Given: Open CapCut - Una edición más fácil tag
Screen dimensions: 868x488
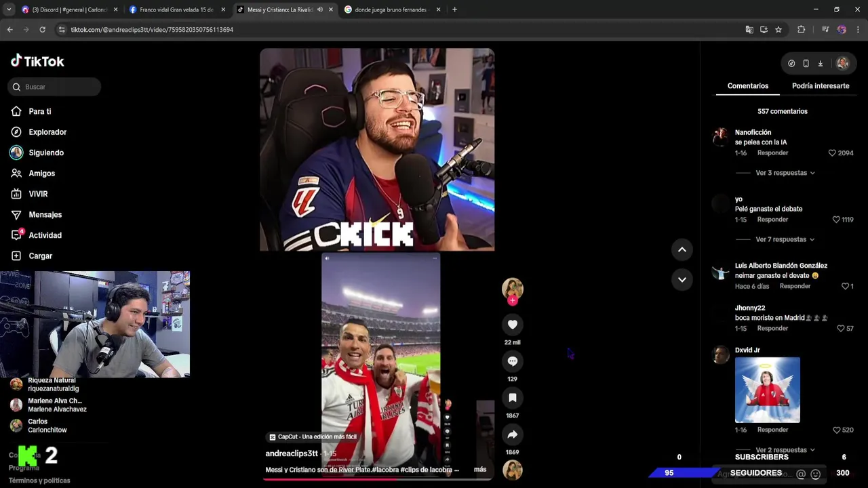Looking at the screenshot, I should [x=313, y=437].
